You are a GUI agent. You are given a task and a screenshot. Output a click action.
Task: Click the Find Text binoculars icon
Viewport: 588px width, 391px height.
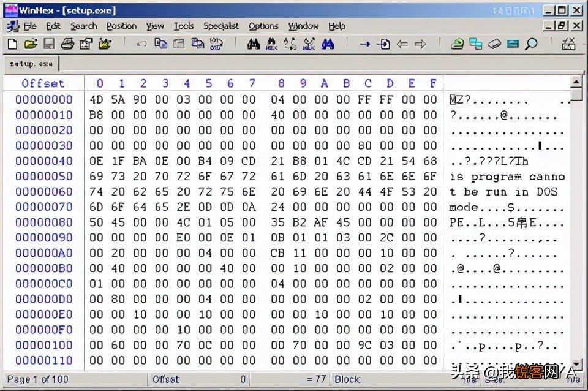pos(254,44)
